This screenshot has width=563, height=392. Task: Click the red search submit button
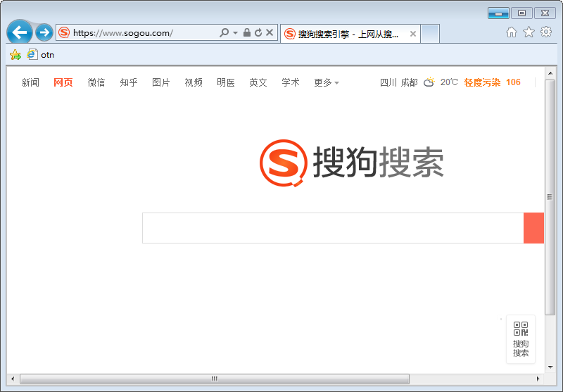(533, 228)
